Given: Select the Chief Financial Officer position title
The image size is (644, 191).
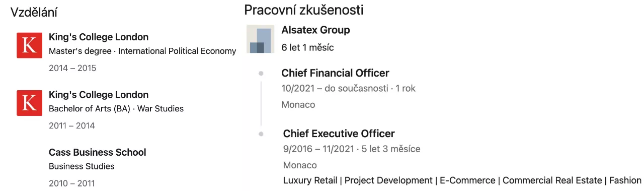Looking at the screenshot, I should [335, 73].
